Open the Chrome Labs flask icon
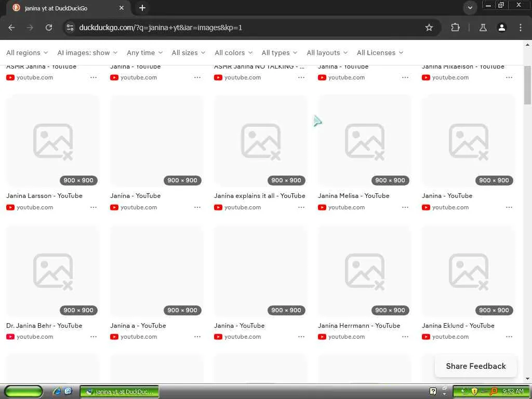 pos(483,28)
